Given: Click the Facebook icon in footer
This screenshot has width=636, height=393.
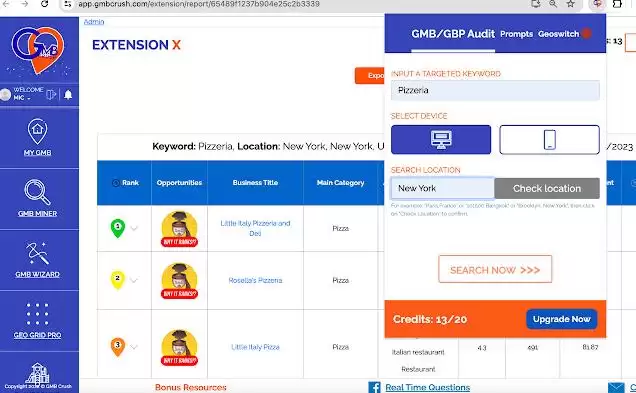Looking at the screenshot, I should (374, 387).
